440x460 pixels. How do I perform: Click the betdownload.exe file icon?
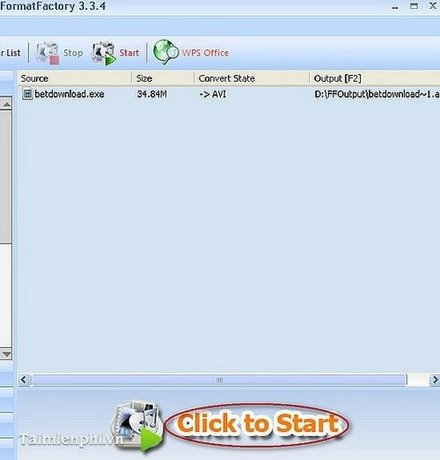pyautogui.click(x=27, y=94)
